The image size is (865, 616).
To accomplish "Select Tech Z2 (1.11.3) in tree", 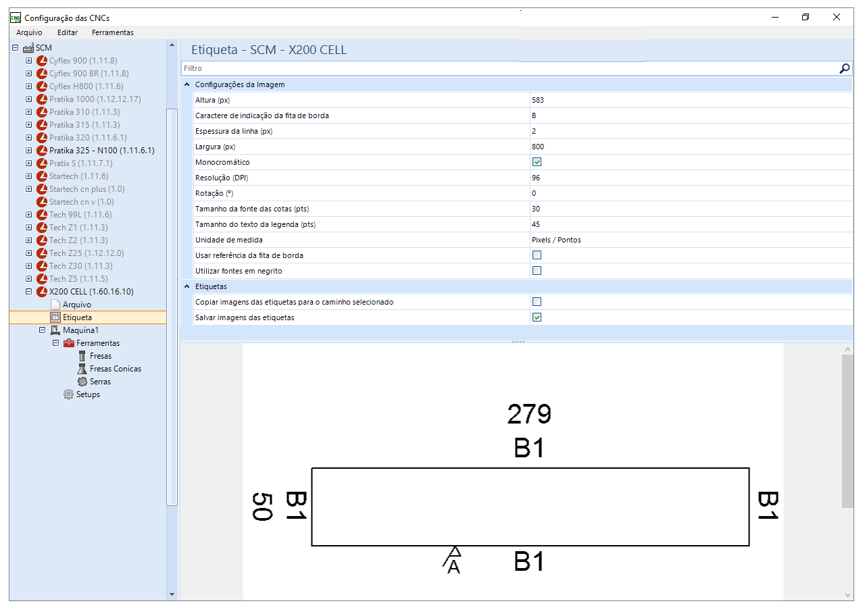I will point(78,240).
